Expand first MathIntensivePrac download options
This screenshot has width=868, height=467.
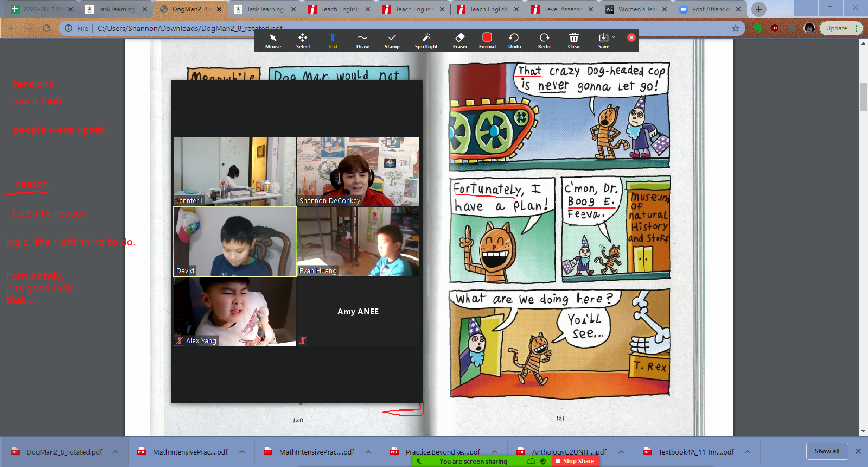tap(242, 452)
